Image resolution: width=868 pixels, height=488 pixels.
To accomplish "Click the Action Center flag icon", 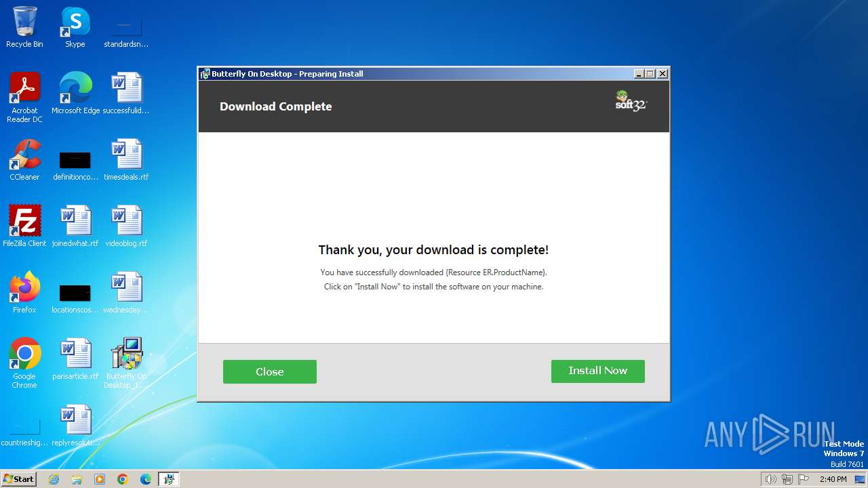I will pyautogui.click(x=804, y=479).
